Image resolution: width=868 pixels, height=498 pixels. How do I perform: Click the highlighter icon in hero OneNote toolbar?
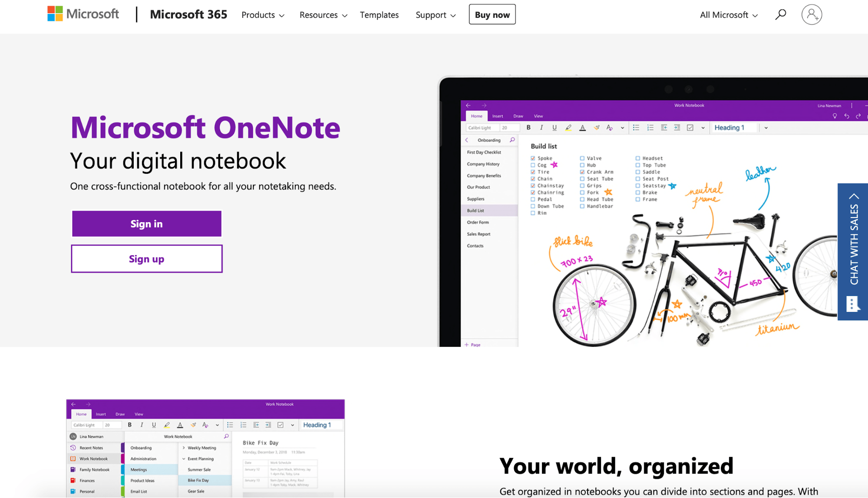tap(568, 128)
